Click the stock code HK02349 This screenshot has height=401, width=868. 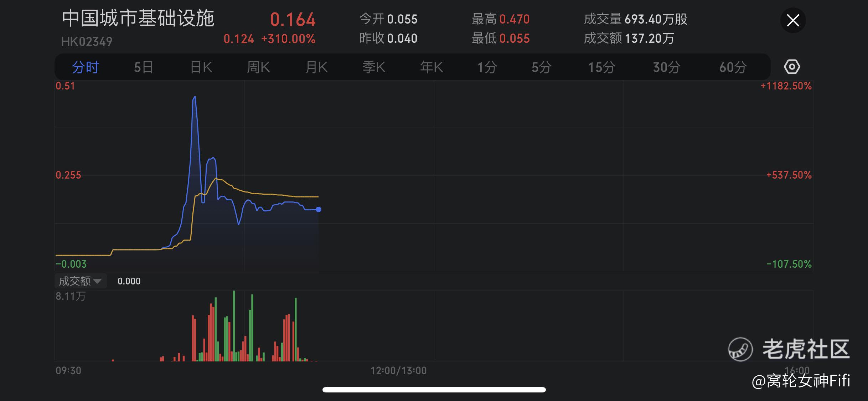(87, 42)
